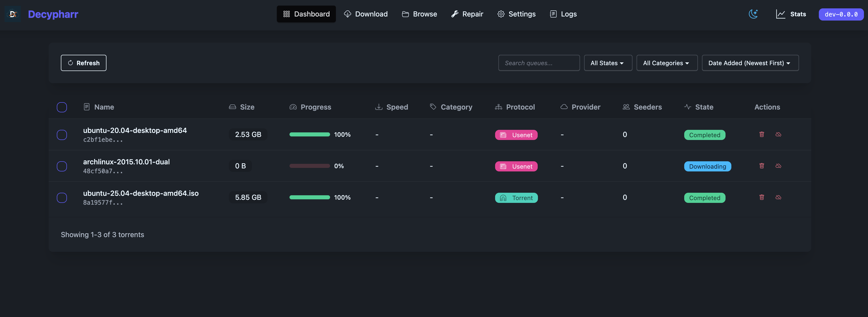Click the 0 B size badge
The width and height of the screenshot is (868, 317).
pyautogui.click(x=240, y=166)
